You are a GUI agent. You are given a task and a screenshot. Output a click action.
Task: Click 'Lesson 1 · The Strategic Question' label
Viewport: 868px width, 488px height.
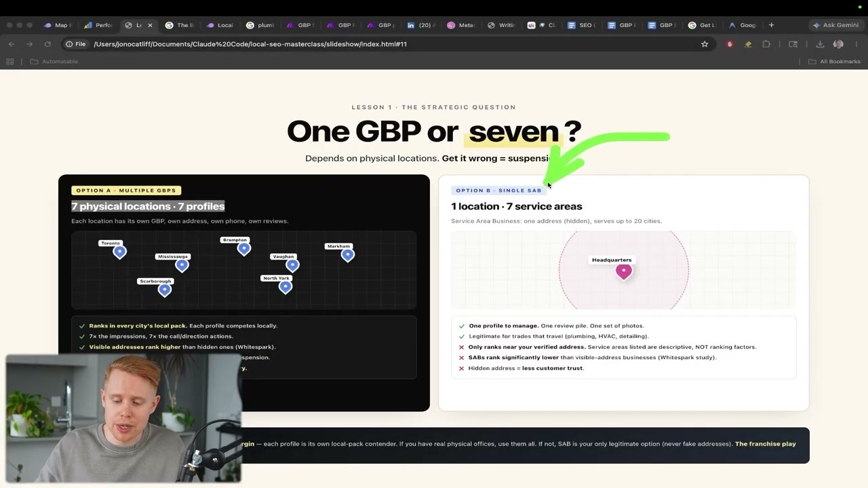pos(433,107)
